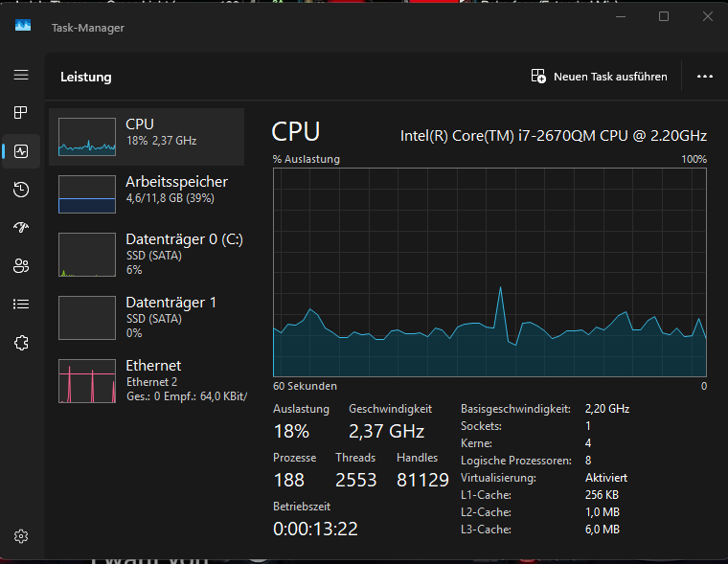Select the Datenträger 1 entry
This screenshot has width=728, height=564.
point(147,318)
